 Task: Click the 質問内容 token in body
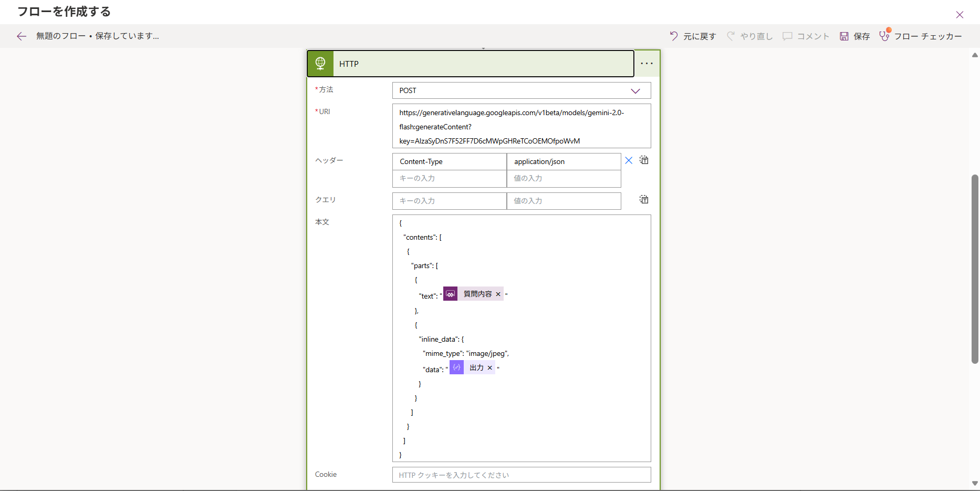[x=473, y=294]
